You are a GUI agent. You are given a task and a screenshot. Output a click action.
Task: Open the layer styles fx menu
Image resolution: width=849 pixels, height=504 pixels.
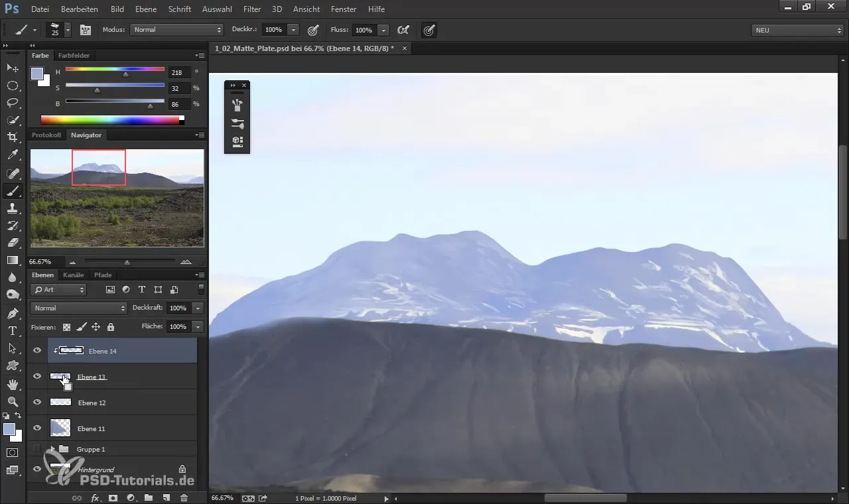pos(95,497)
